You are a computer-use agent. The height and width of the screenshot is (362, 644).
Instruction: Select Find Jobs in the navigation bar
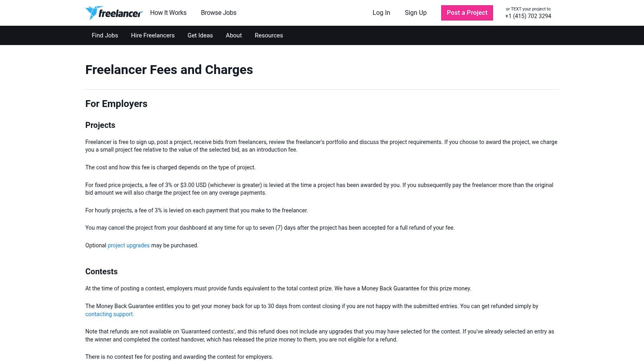(105, 35)
